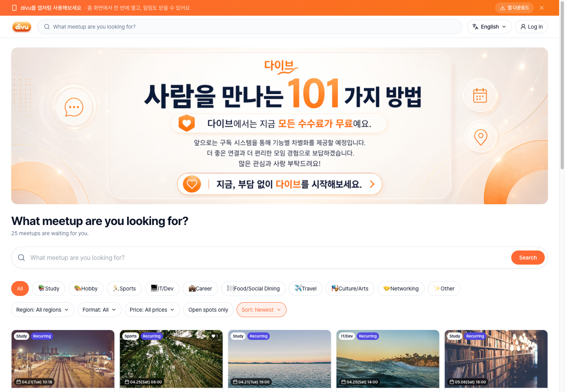This screenshot has width=565, height=392.
Task: Select the Hobby category filter
Action: click(x=86, y=289)
